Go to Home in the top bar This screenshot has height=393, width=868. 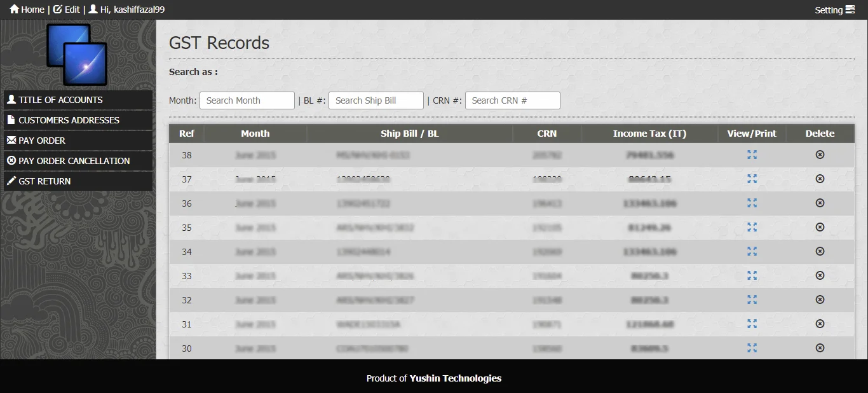tap(27, 10)
